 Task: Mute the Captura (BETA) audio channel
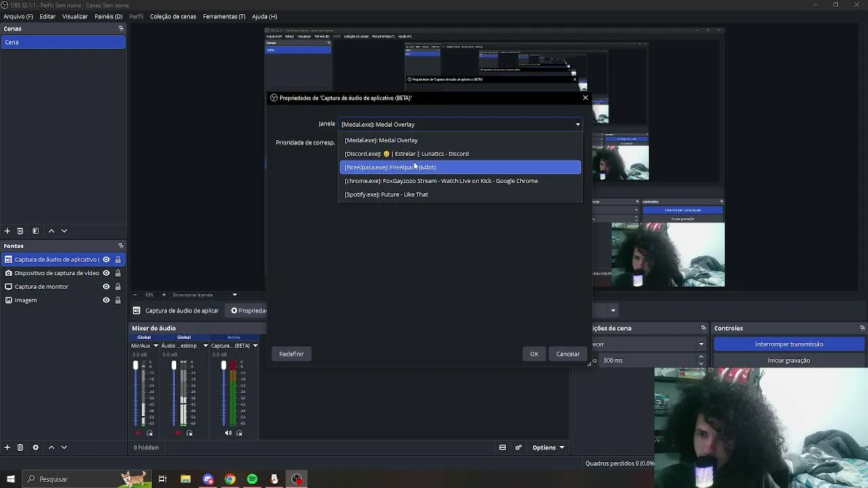tap(228, 433)
